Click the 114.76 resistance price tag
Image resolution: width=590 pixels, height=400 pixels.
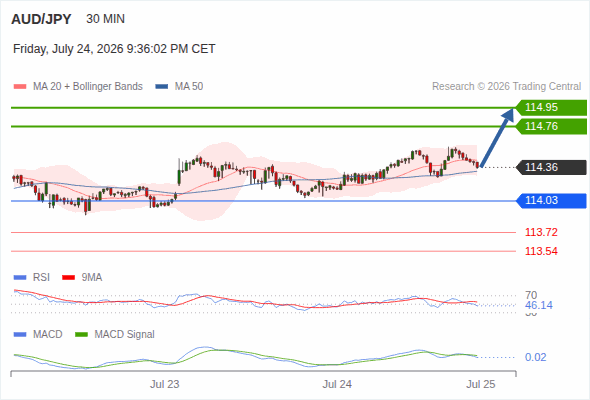(551, 126)
